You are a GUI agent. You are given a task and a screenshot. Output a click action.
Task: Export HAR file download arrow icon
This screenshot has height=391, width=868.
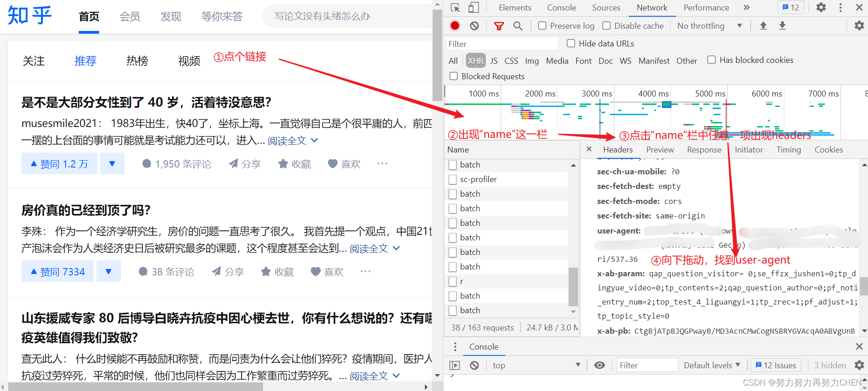[x=782, y=26]
